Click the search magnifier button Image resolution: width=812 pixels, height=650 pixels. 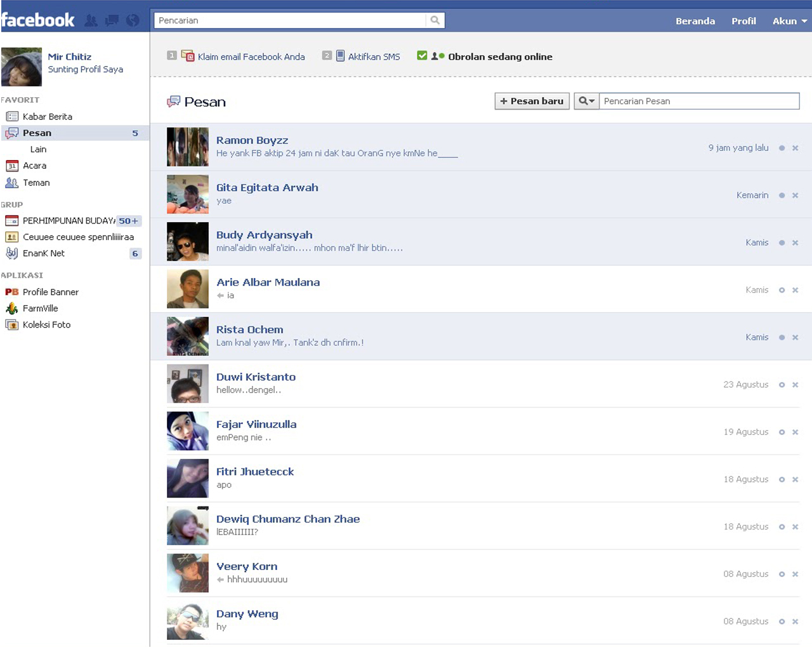tap(435, 20)
